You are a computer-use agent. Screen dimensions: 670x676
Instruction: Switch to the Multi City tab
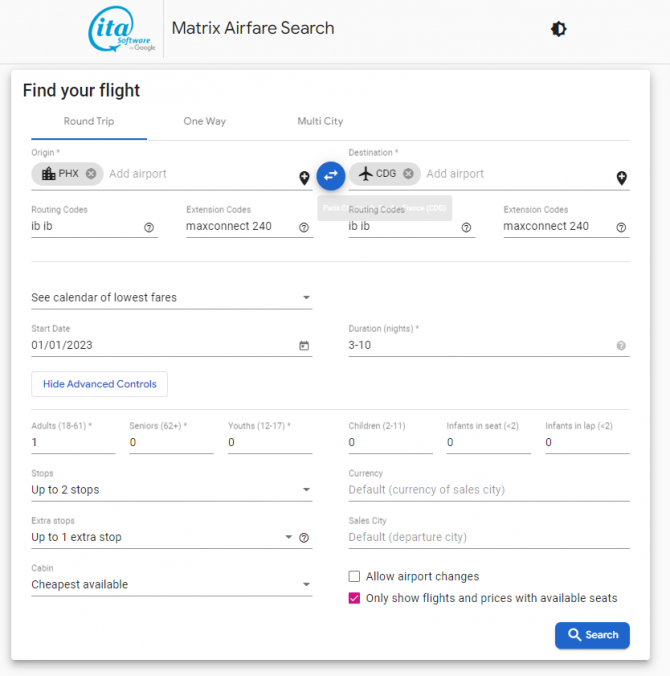point(320,122)
